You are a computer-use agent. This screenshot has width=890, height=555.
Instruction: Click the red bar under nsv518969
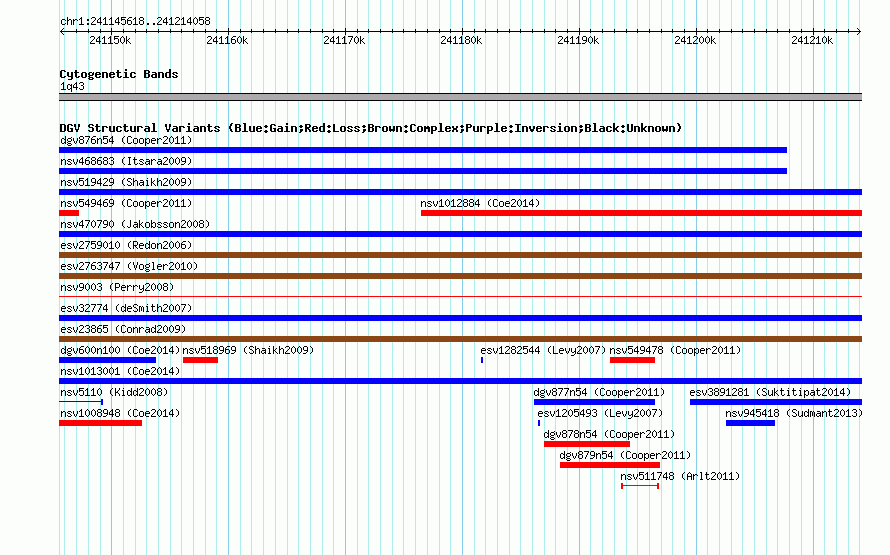pos(200,360)
